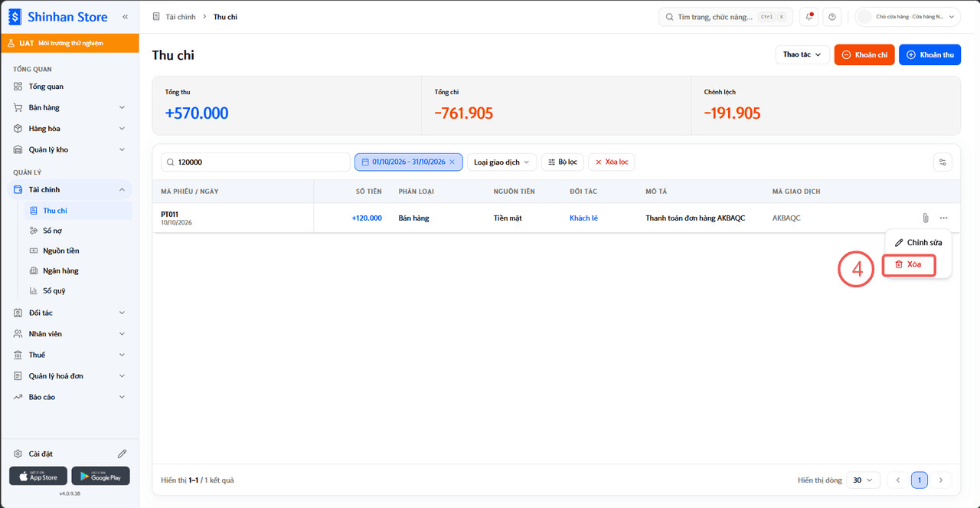Go to Tổng quan dashboard

coord(70,87)
